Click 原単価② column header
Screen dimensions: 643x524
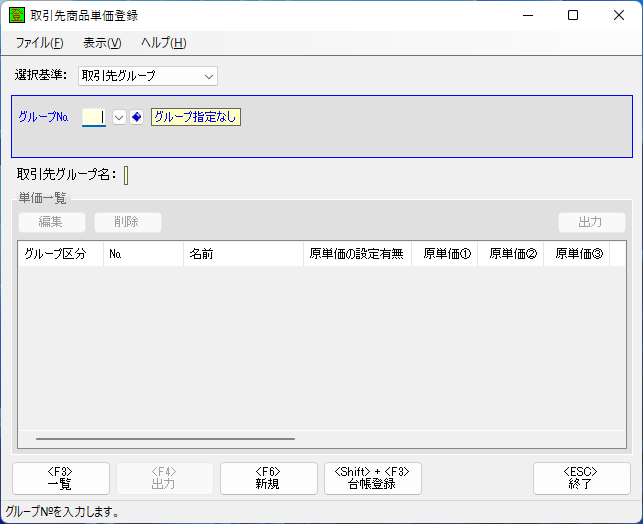[x=511, y=254]
